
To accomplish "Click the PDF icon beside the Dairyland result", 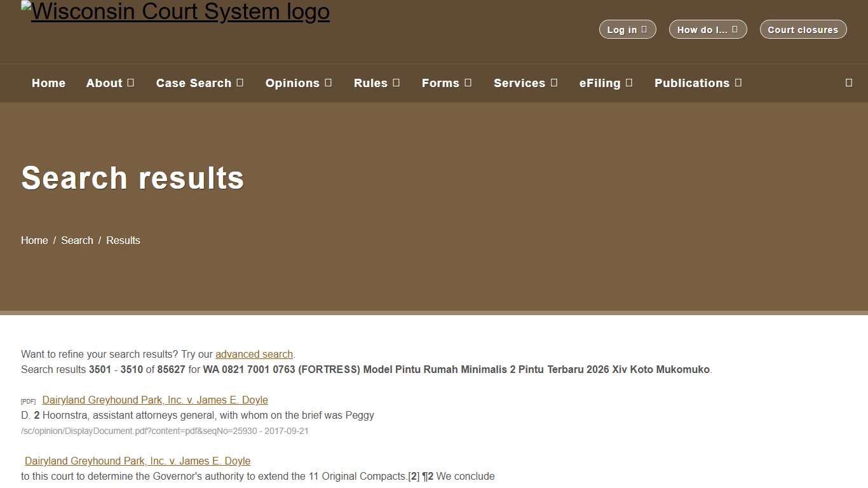I will 28,401.
